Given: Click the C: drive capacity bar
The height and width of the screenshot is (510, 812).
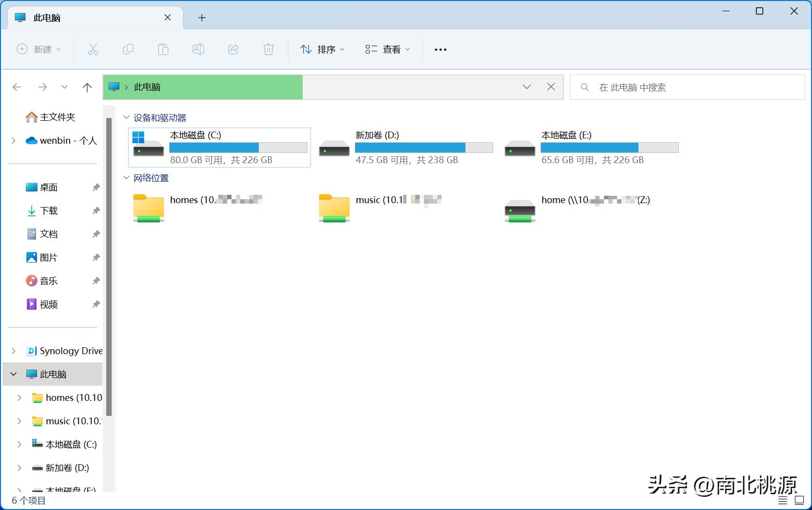Looking at the screenshot, I should point(238,147).
